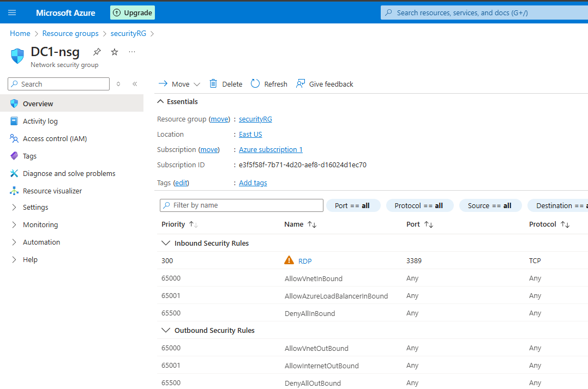Viewport: 588px width, 389px height.
Task: Click edit link beside Tags
Action: (181, 183)
